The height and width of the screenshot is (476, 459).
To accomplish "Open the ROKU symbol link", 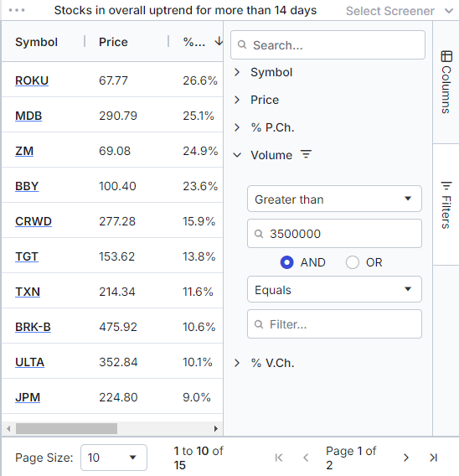I will [32, 80].
